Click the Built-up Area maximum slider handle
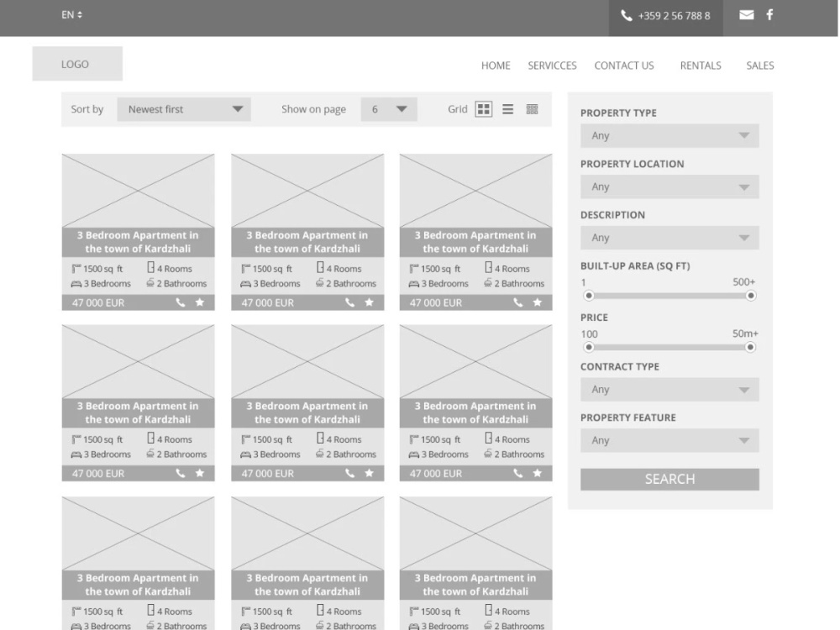Viewport: 840px width, 630px height. pos(751,296)
